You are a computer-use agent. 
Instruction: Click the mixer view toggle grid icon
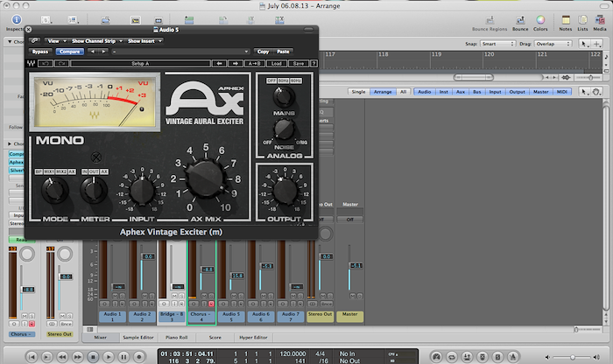90,329
